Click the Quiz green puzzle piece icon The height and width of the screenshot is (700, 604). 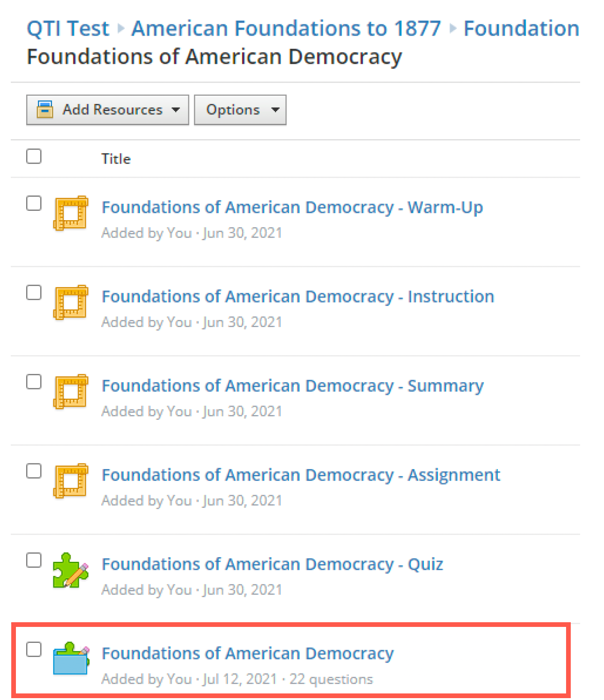tap(71, 570)
